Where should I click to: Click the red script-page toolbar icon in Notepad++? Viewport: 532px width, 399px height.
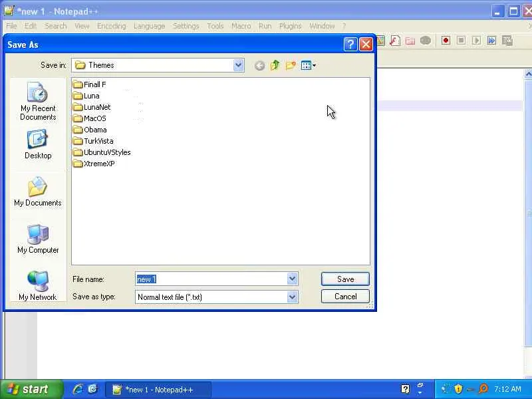(x=395, y=41)
